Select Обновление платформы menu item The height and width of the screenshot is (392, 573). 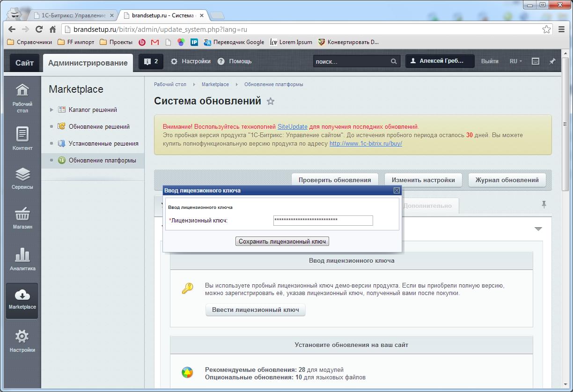click(x=102, y=160)
